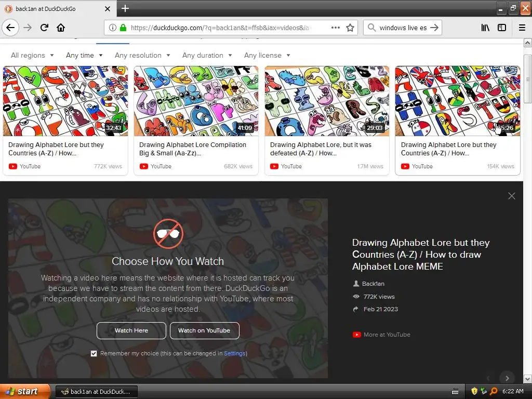Expand the Any license filter

(267, 55)
